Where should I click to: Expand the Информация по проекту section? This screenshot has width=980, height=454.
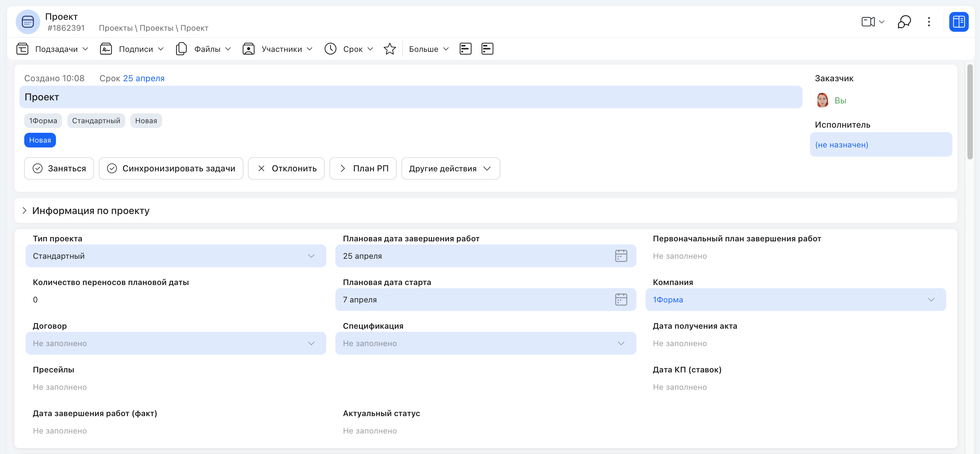click(x=24, y=211)
